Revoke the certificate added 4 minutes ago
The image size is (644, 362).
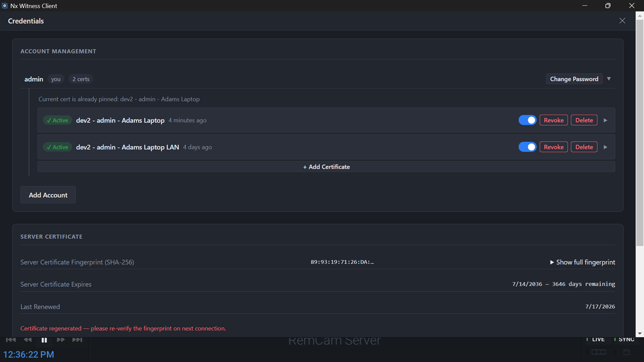tap(553, 120)
